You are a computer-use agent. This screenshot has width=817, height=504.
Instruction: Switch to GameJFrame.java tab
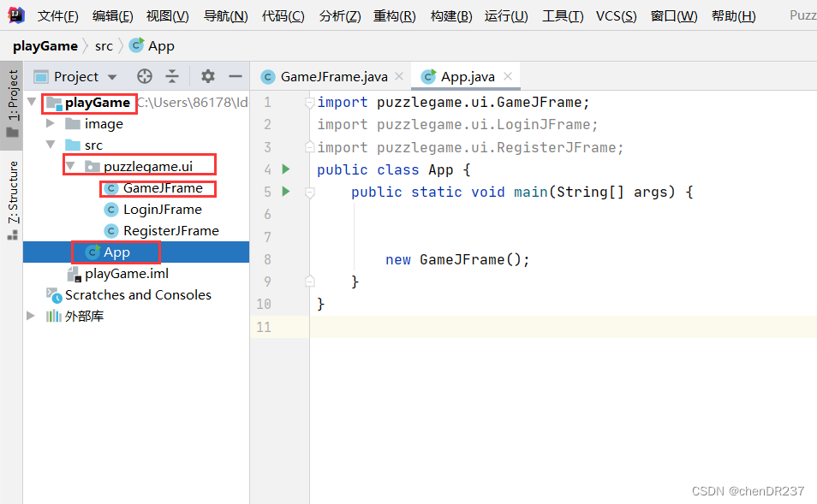coord(334,77)
